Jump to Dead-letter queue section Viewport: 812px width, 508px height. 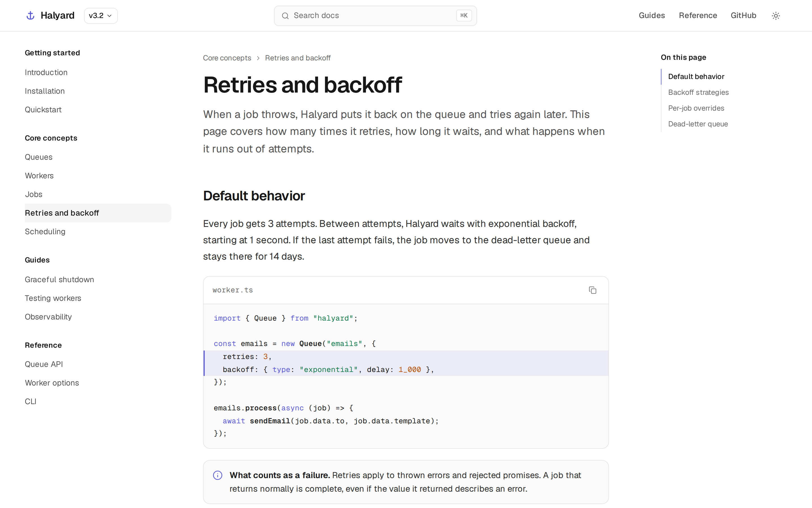pos(698,124)
